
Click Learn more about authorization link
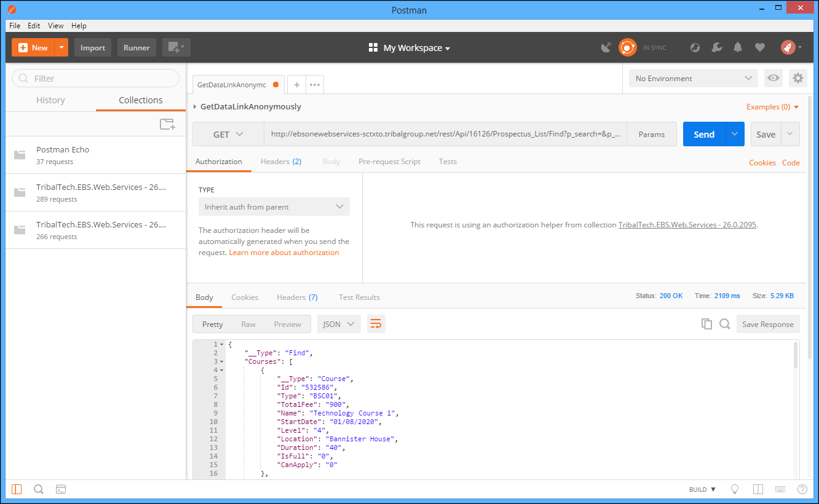click(x=284, y=253)
